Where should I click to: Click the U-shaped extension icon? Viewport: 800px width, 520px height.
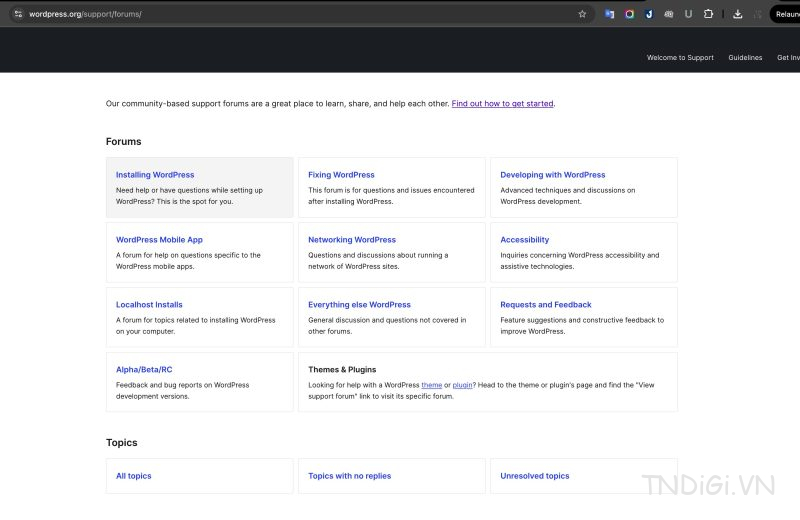(x=688, y=14)
